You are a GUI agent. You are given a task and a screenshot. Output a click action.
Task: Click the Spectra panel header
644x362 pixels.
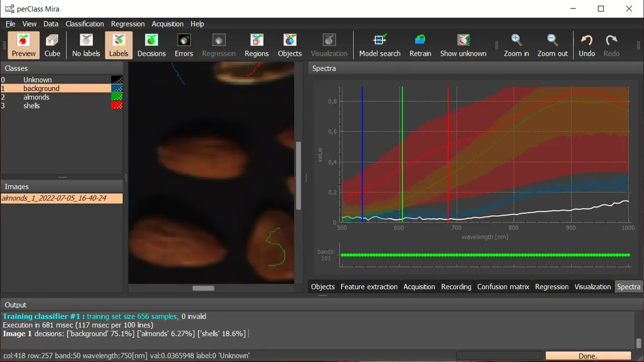tap(475, 68)
